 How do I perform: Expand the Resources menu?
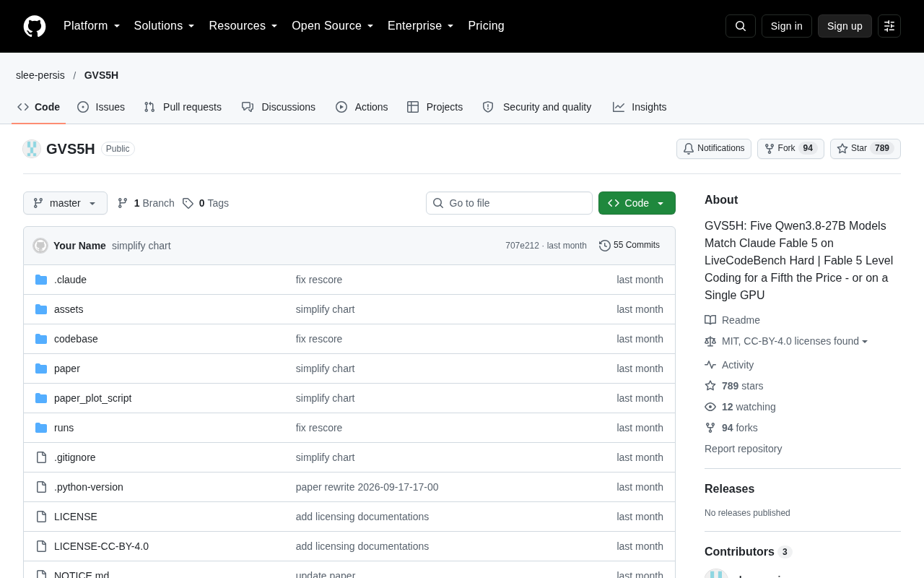point(243,26)
